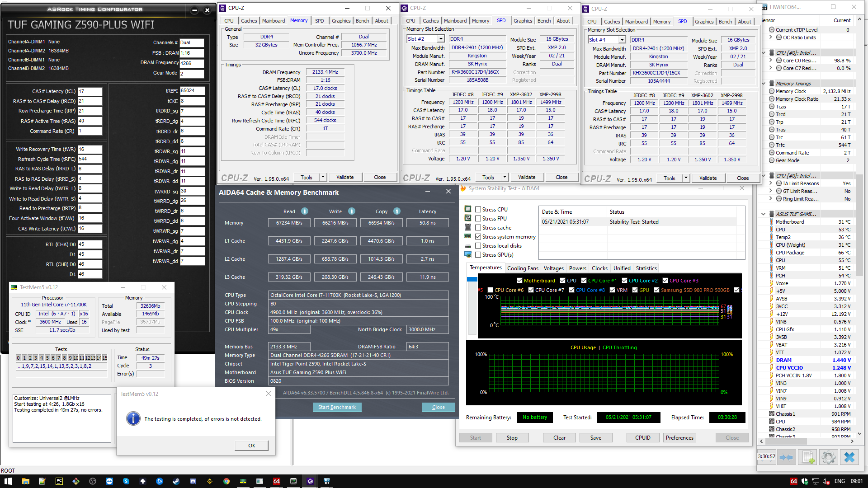The image size is (868, 488).
Task: Click HWiNFO blue X close sensors icon
Action: tap(849, 457)
